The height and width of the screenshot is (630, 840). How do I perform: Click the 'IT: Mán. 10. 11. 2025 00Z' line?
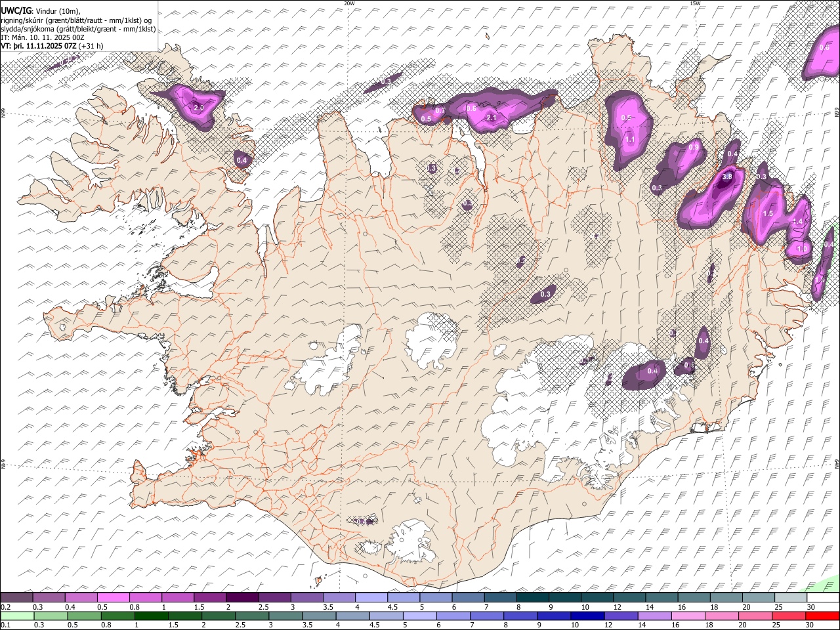43,37
